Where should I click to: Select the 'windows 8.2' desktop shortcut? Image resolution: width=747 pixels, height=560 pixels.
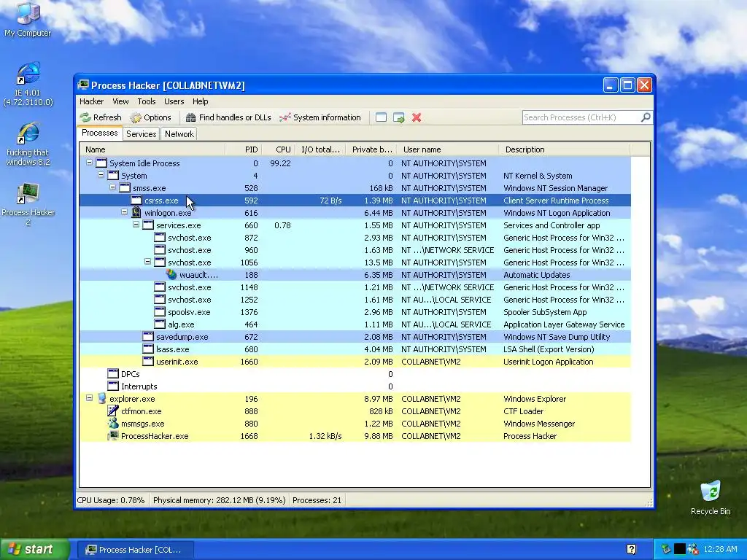coord(28,144)
